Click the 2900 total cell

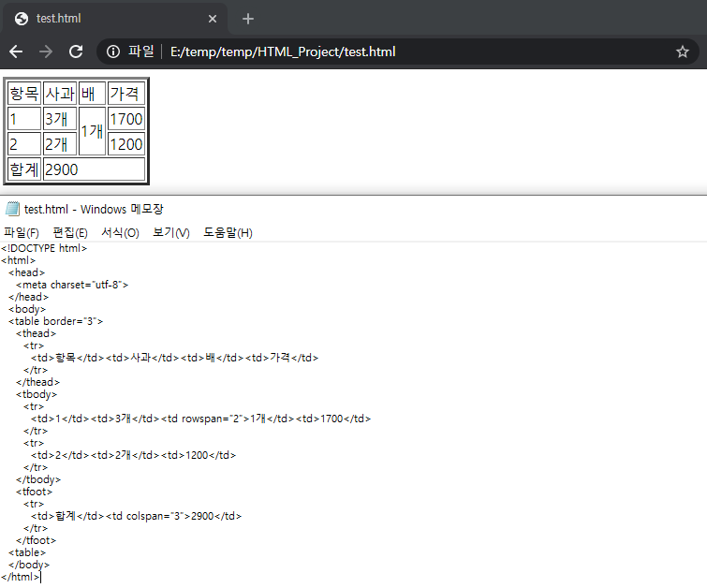[94, 169]
